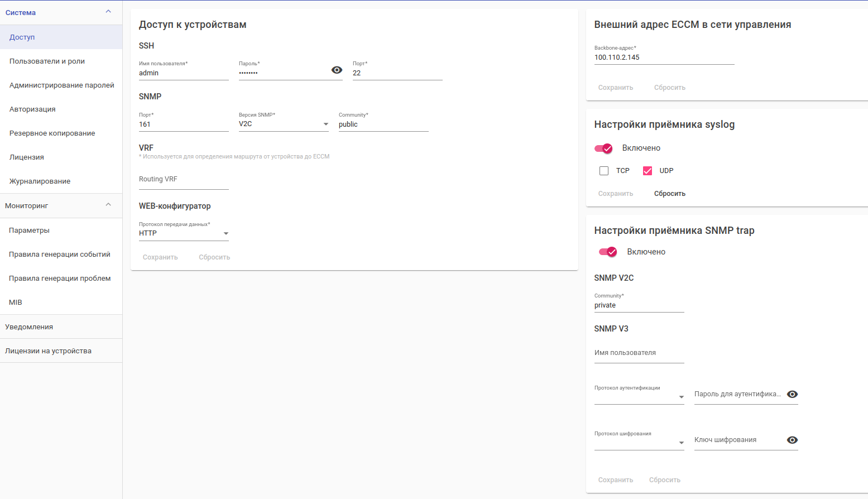Viewport: 868px width, 499px height.
Task: Reveal the SNMP V3 encryption key
Action: [x=792, y=440]
